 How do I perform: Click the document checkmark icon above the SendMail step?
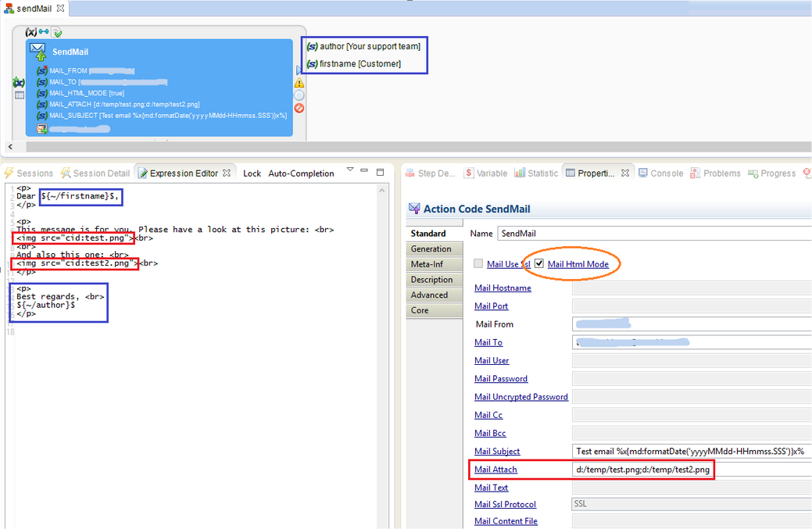click(57, 32)
